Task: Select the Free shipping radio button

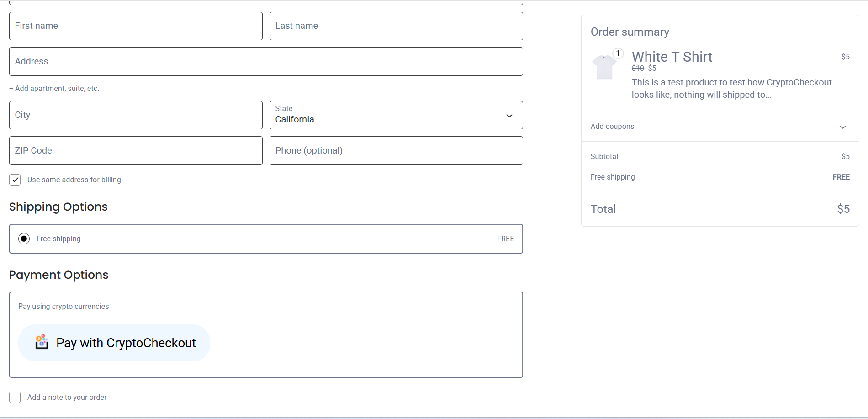Action: [x=24, y=239]
